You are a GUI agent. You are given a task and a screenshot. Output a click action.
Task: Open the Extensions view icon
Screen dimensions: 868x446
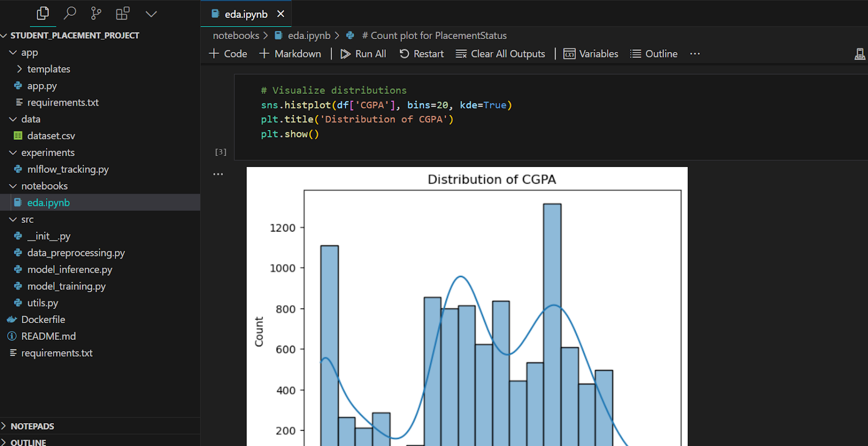pyautogui.click(x=123, y=14)
